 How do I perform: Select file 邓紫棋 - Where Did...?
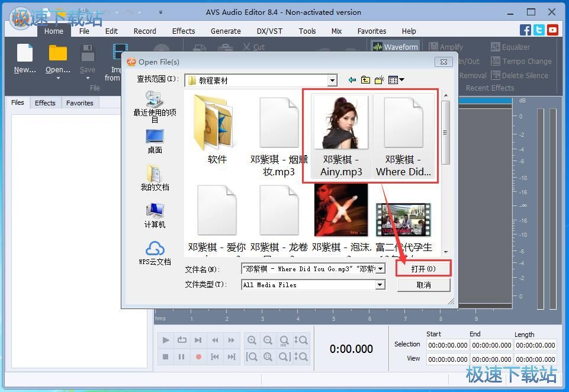404,136
